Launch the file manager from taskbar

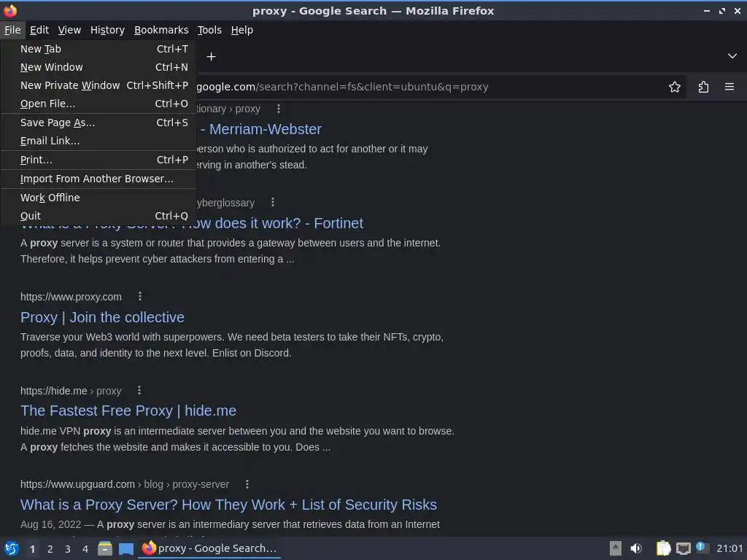[105, 548]
